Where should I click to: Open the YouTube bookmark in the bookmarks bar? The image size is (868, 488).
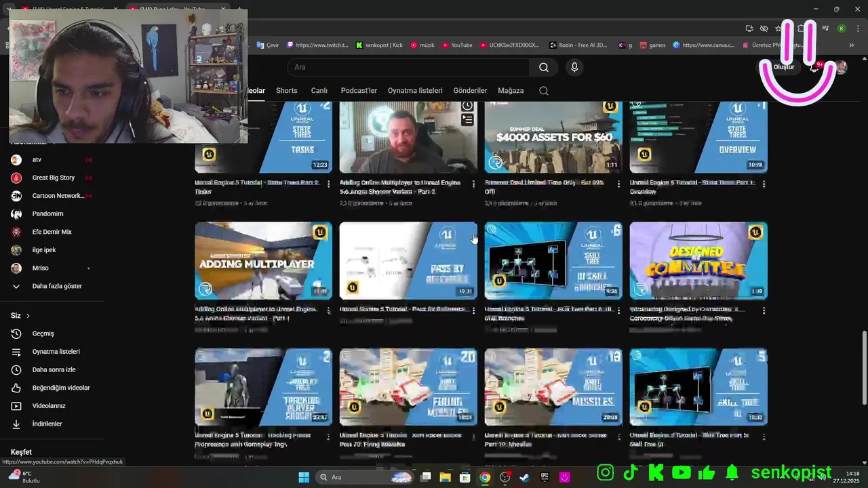[457, 45]
